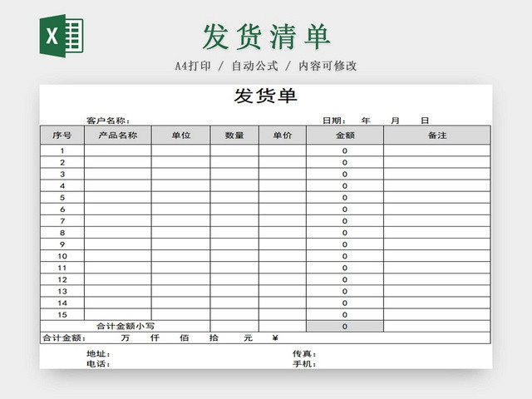The width and height of the screenshot is (532, 399).
Task: Select quantity cell in row 7
Action: (x=234, y=221)
